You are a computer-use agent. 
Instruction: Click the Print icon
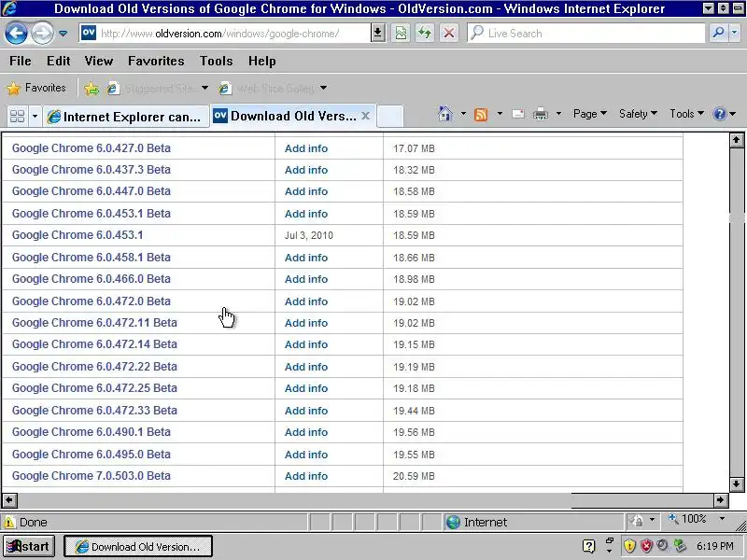(541, 114)
